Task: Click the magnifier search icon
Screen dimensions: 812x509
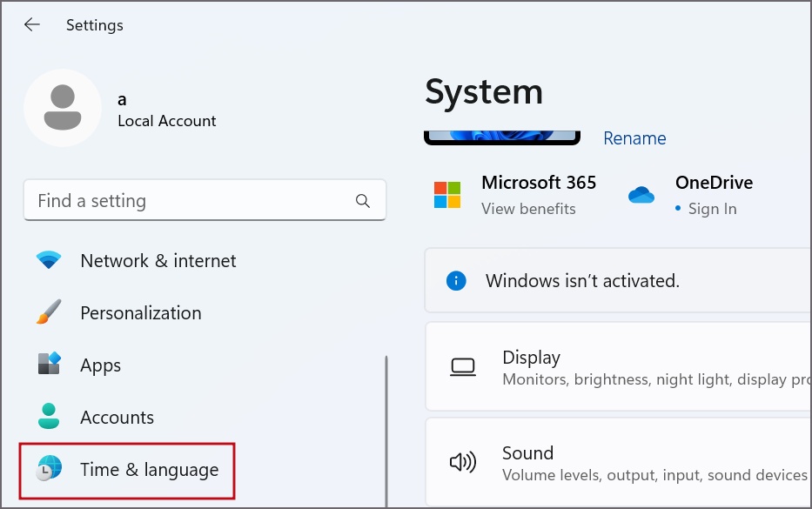Action: [363, 201]
